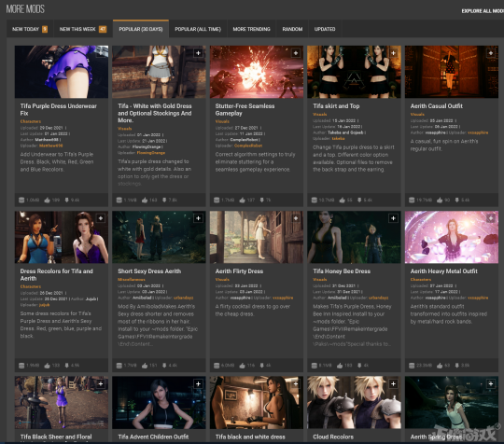This screenshot has height=444, width=504.
Task: Click the thumbs-up icon on Short Sexy Dress Aerith
Action: point(145,366)
